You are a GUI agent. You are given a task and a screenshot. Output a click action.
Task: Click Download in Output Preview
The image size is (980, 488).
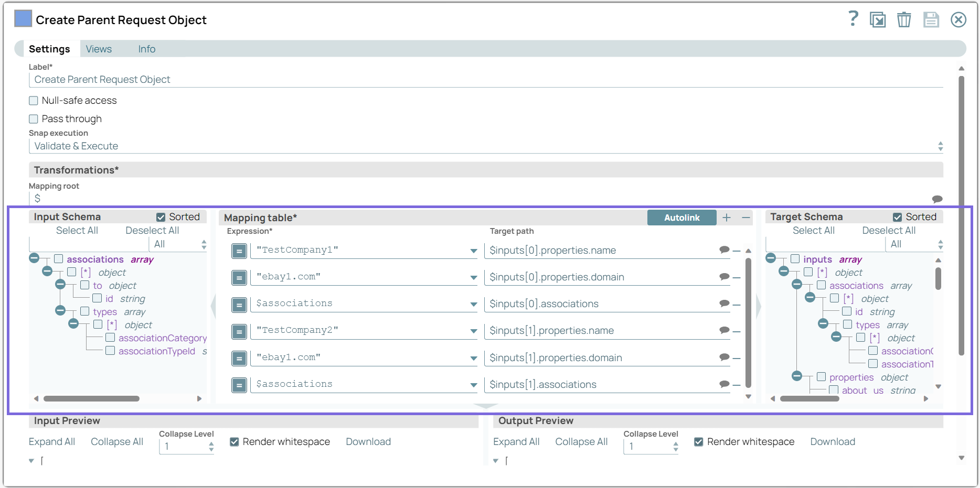tap(833, 442)
